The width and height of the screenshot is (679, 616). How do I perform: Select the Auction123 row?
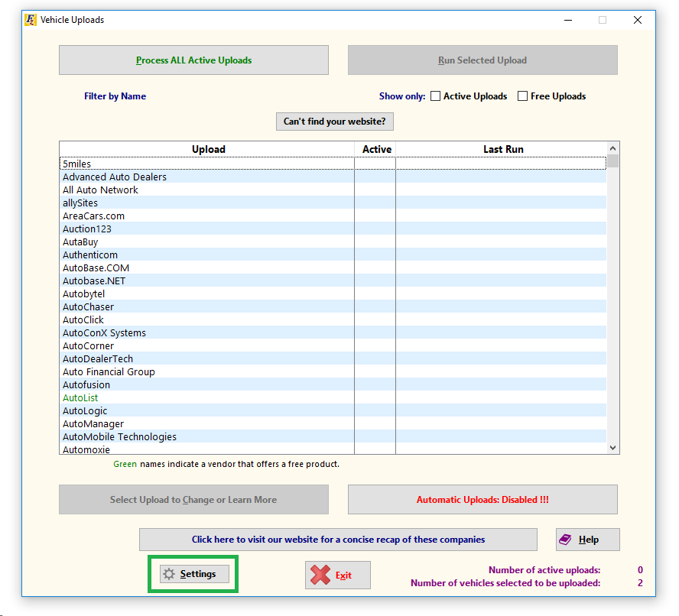click(333, 229)
